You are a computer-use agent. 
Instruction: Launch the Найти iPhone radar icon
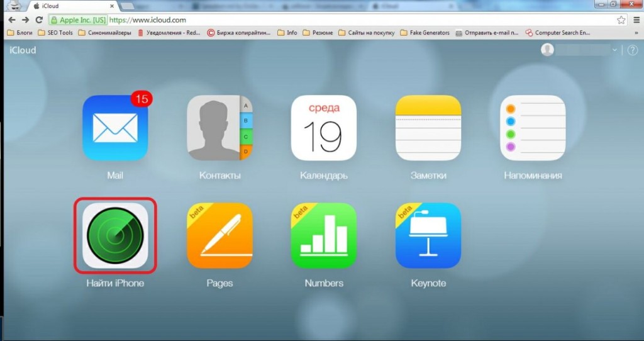tap(116, 235)
